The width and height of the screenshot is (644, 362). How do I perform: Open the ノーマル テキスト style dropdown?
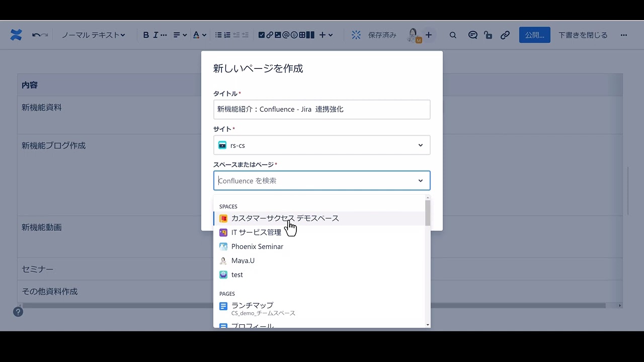tap(93, 35)
